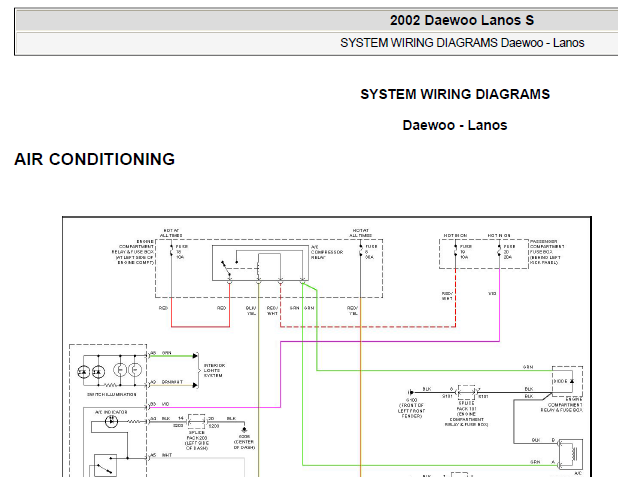Click the bold 'Daewoo - Lanos' centered heading

click(x=455, y=125)
